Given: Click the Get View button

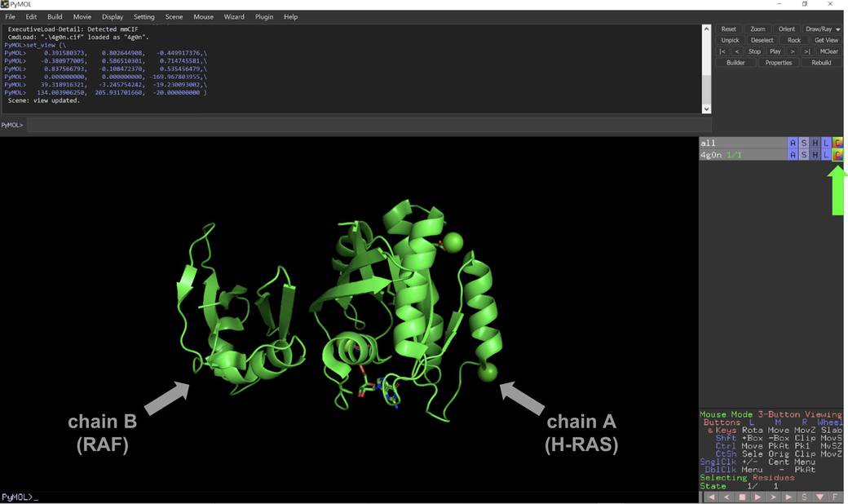Looking at the screenshot, I should tap(826, 40).
